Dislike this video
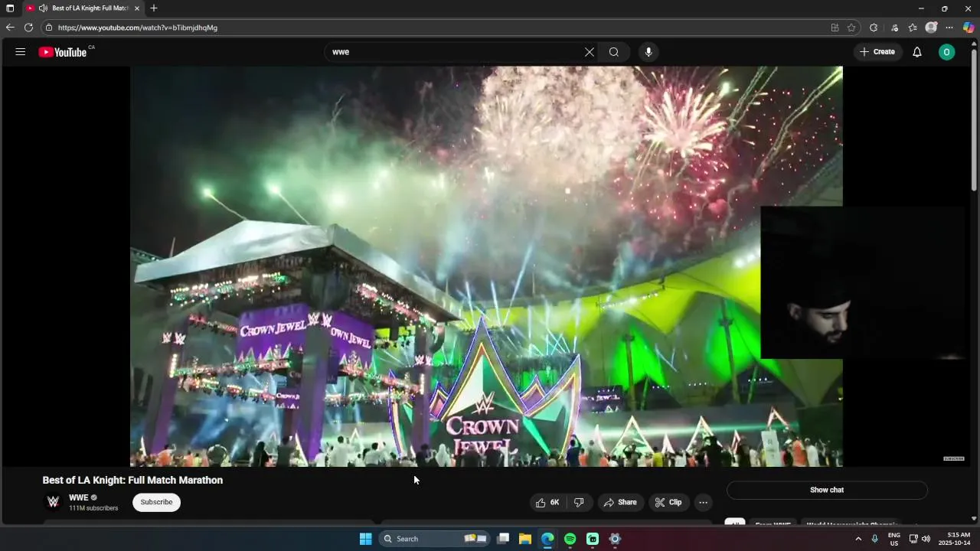This screenshot has height=551, width=980. [x=580, y=503]
